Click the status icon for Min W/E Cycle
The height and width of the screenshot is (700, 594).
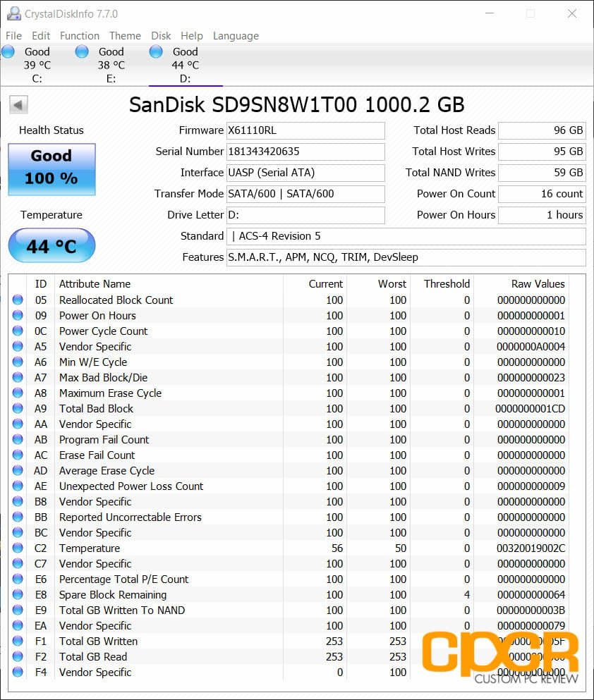point(18,362)
